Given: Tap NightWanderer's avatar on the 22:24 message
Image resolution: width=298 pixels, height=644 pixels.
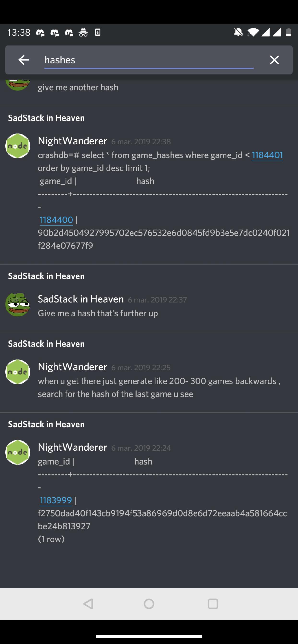Looking at the screenshot, I should tap(18, 453).
